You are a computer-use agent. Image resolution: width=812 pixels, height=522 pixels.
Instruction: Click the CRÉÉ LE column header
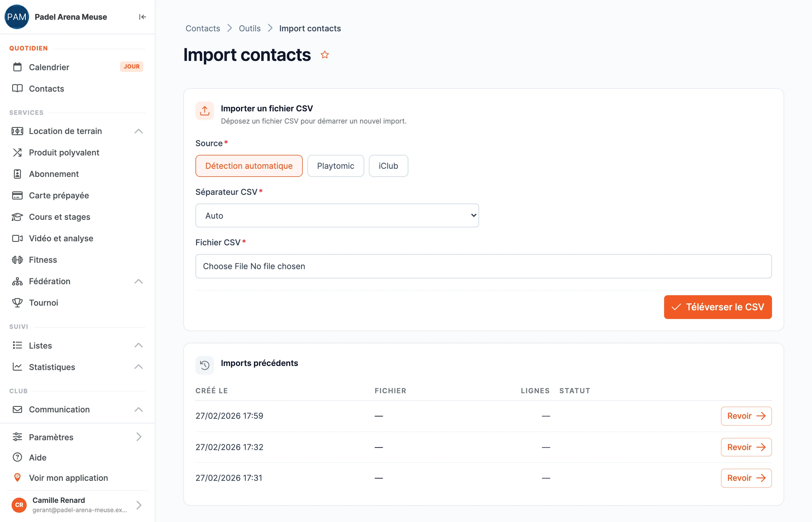point(211,390)
